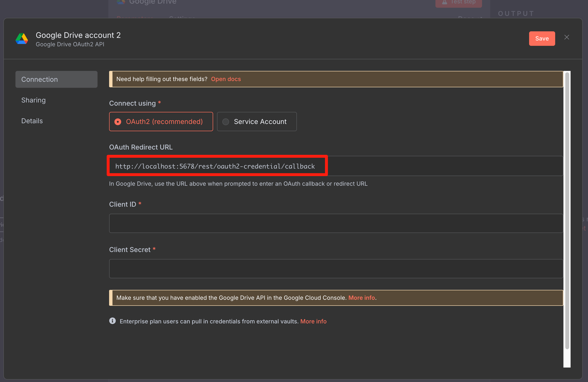Focus the Client ID input field
The image size is (588, 382).
(x=336, y=223)
